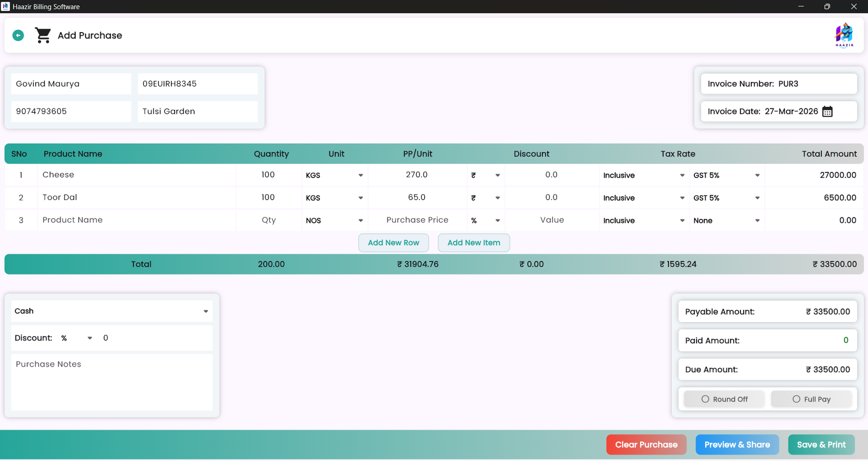The width and height of the screenshot is (868, 461).
Task: Click the Purchase Price field in row 3
Action: click(417, 220)
